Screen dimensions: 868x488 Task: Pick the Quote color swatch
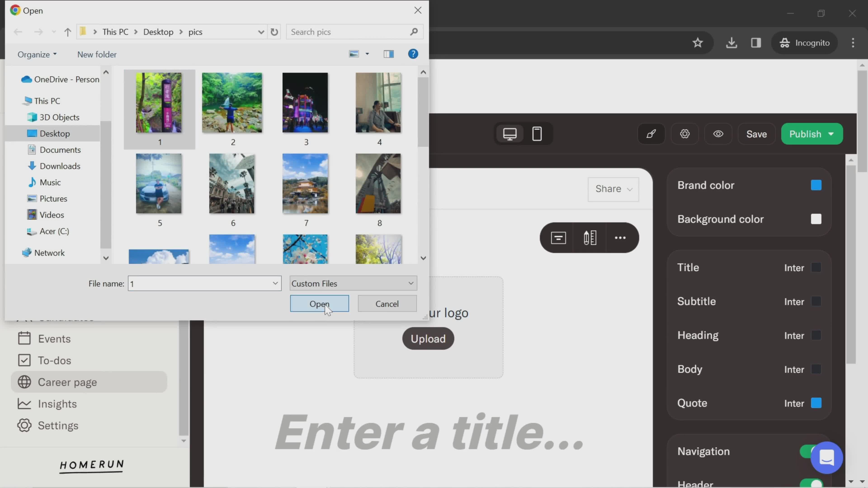pyautogui.click(x=816, y=403)
